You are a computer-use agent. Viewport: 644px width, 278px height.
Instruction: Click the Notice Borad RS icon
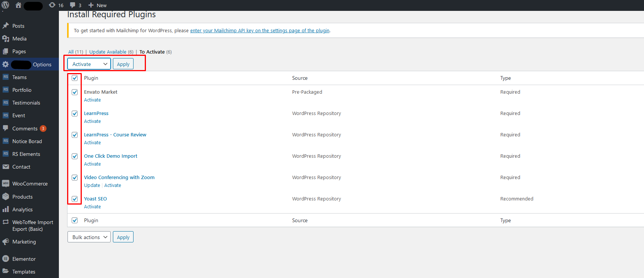click(6, 141)
